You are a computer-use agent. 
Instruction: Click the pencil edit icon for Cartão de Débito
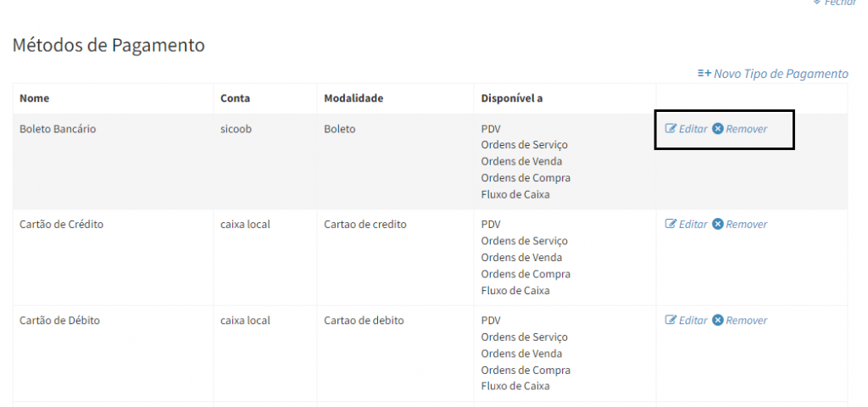pos(670,321)
